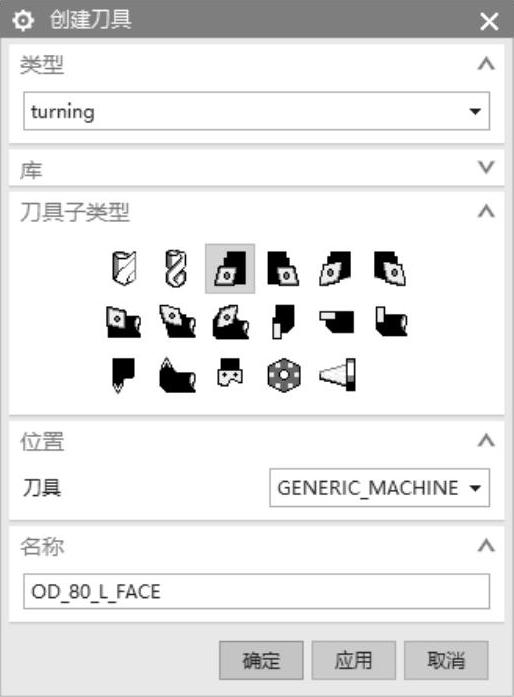Pick the OD_55_R diamond insert tool icon
The width and height of the screenshot is (514, 697).
pos(390,268)
